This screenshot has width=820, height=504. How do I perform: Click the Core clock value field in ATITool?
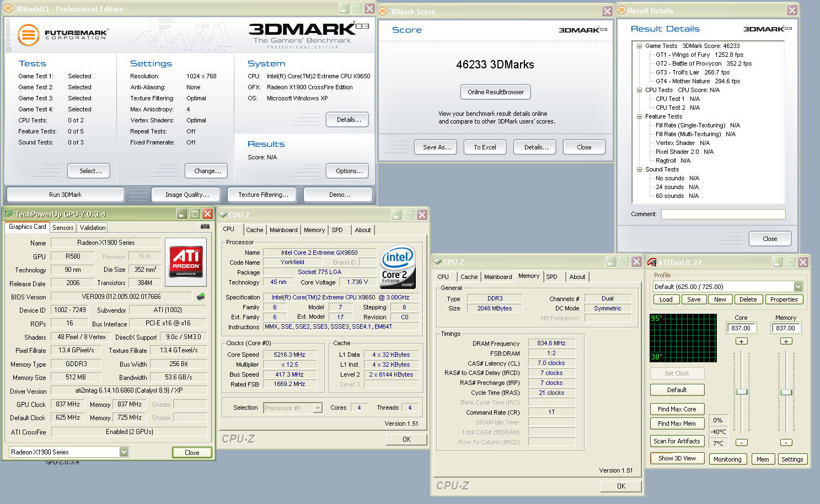pyautogui.click(x=741, y=328)
